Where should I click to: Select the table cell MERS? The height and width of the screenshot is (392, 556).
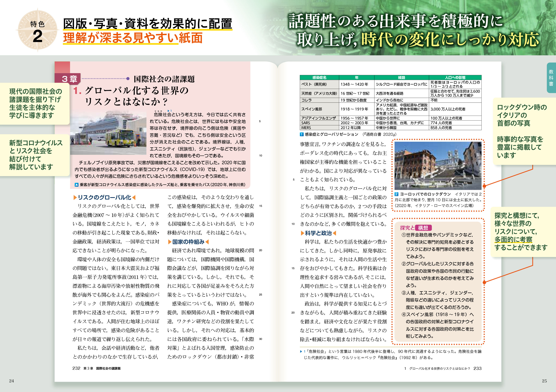coord(319,127)
